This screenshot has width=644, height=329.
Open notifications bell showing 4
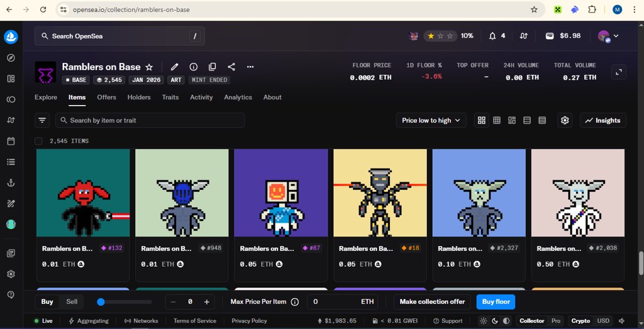(x=497, y=36)
